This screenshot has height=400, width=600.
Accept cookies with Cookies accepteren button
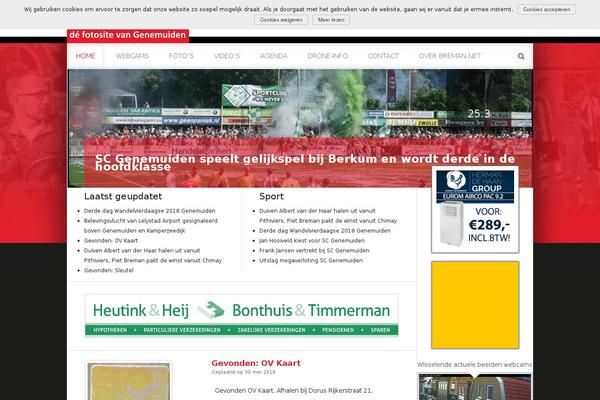[546, 10]
